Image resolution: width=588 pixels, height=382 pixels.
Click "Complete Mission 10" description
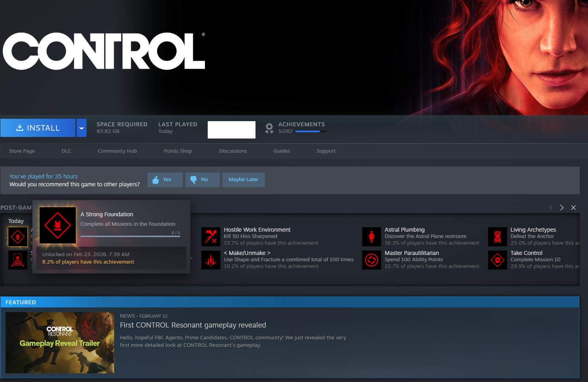point(535,260)
